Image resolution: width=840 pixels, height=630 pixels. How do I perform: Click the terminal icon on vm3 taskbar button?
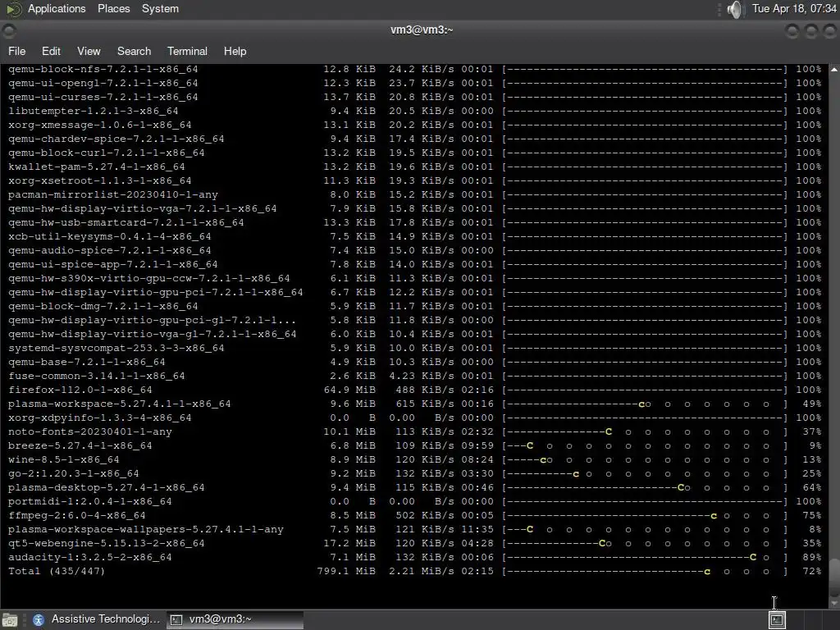click(x=176, y=620)
